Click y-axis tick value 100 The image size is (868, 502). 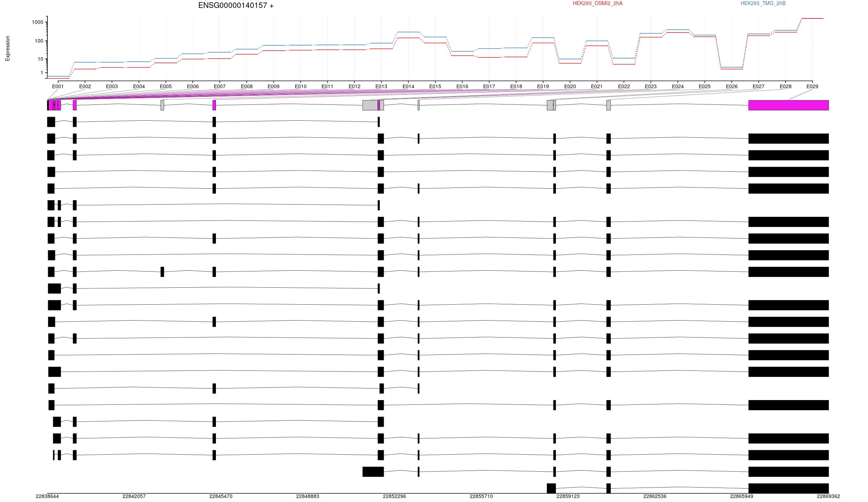coord(39,41)
